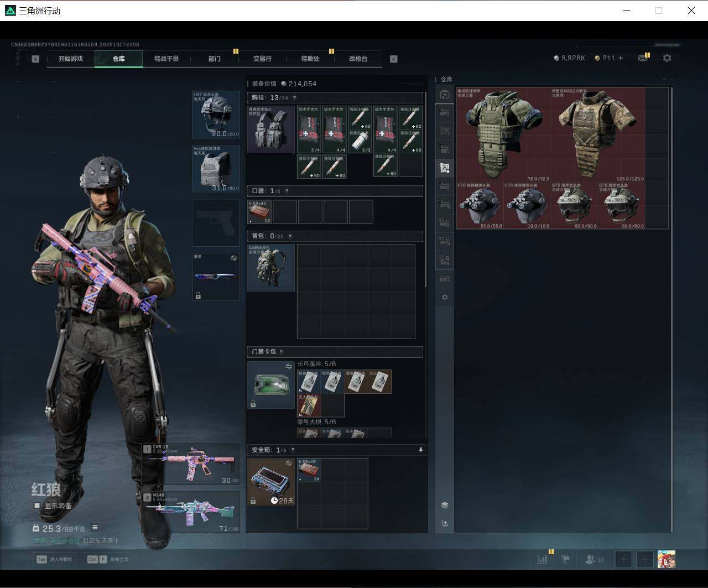Select the top warehouse sidebar category icon
Screen dimensions: 708x588
pos(445,95)
